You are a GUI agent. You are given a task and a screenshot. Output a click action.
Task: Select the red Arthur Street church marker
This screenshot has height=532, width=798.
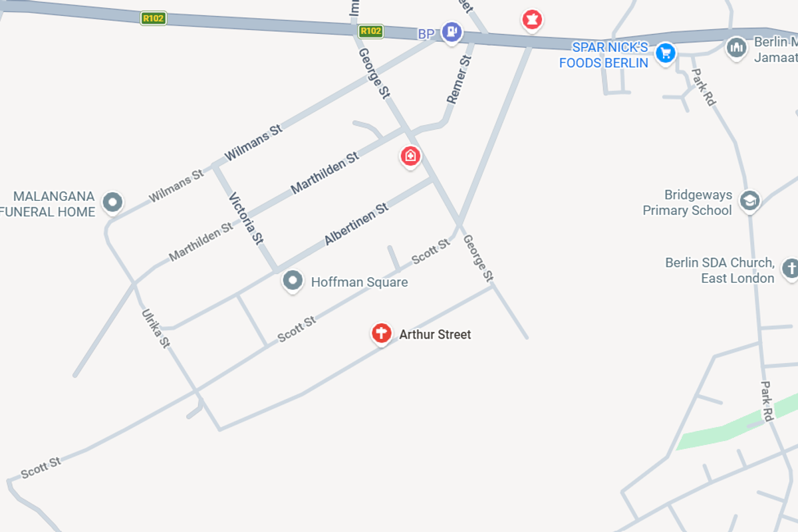382,332
